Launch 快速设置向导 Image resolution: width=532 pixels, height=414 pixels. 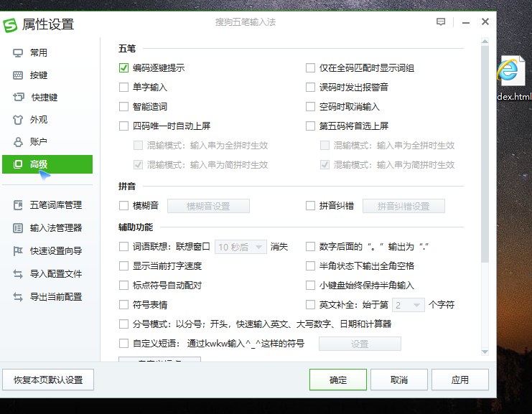[x=47, y=251]
